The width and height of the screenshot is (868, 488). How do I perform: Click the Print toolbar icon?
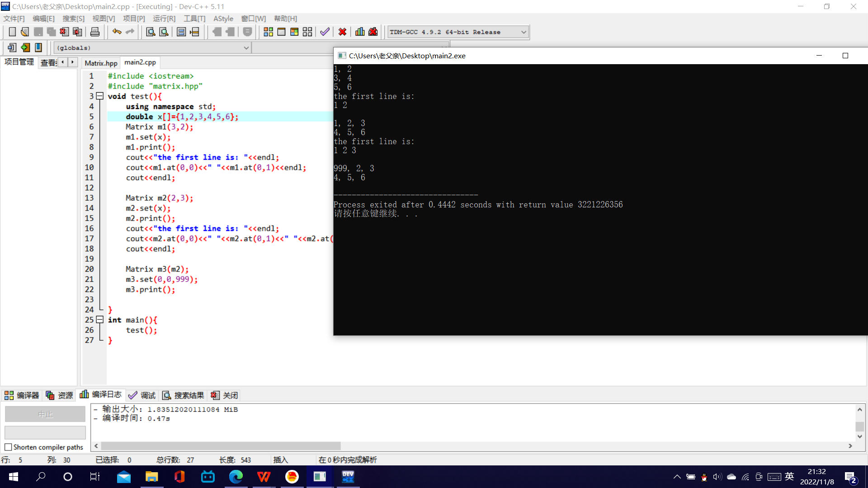[x=95, y=32]
